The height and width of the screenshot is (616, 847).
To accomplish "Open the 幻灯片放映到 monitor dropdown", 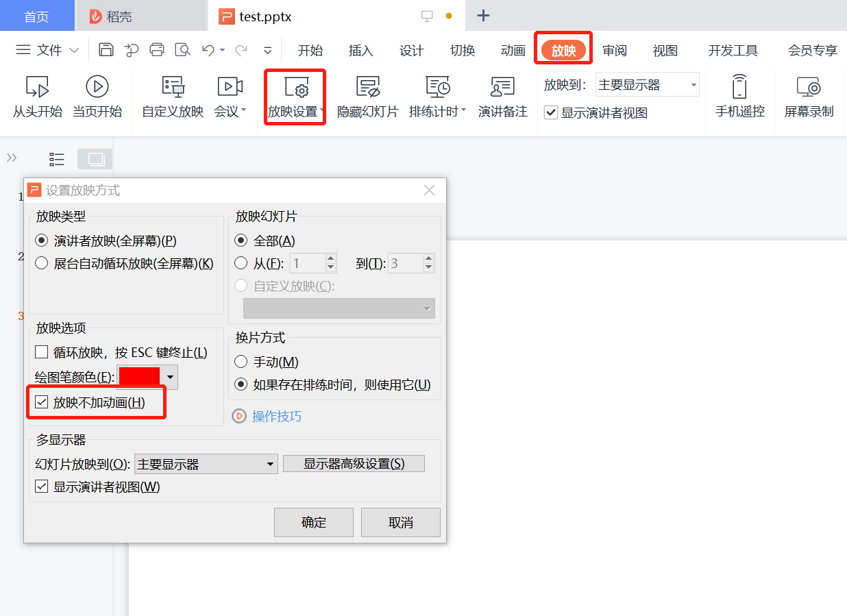I will (206, 463).
